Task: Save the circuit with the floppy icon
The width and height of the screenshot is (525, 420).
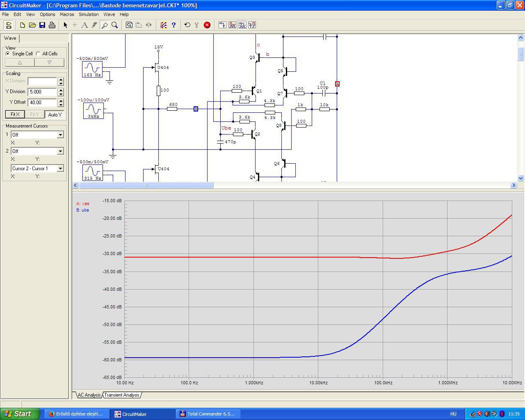Action: (x=42, y=25)
